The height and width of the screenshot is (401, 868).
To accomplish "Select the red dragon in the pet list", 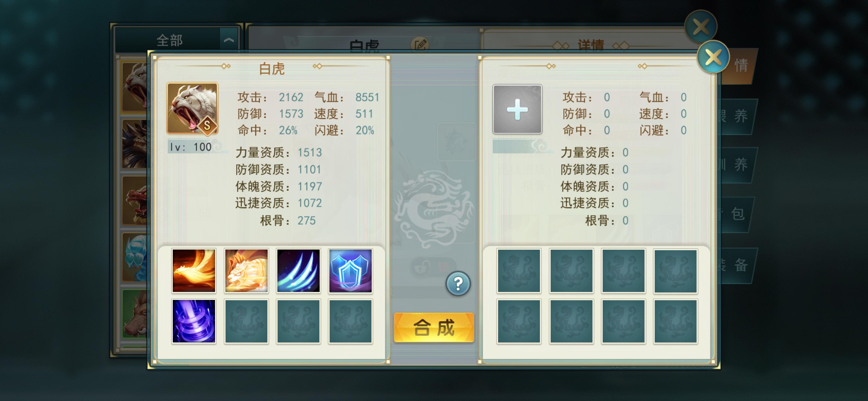I will pyautogui.click(x=134, y=200).
